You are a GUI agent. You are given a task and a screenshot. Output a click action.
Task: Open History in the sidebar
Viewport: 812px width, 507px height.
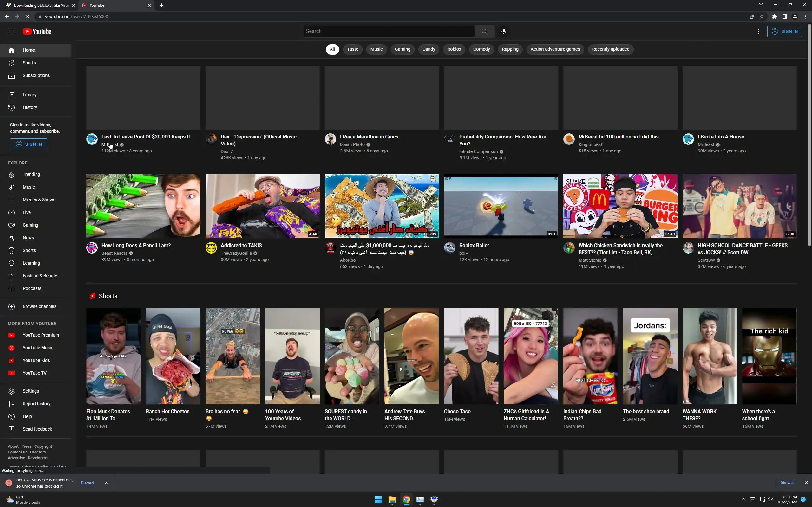pos(30,108)
